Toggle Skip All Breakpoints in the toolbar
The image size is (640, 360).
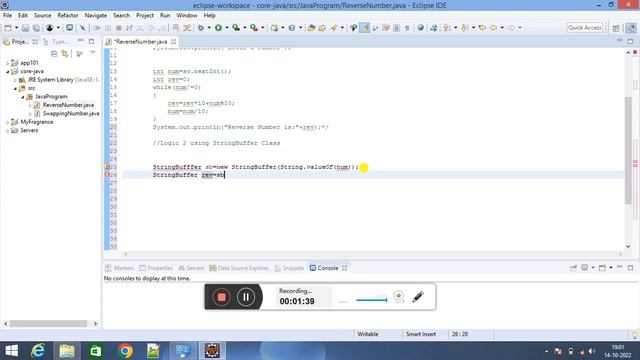pos(82,28)
